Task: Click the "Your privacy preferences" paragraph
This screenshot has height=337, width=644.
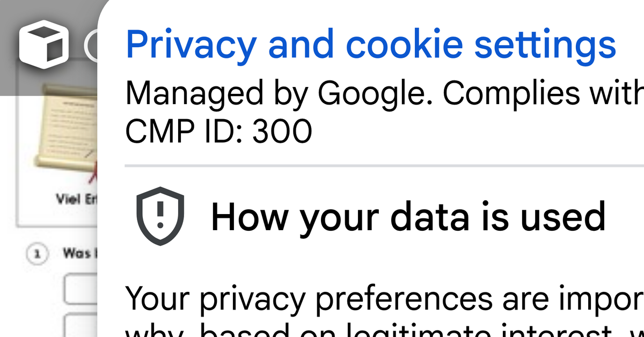Action: (x=384, y=299)
